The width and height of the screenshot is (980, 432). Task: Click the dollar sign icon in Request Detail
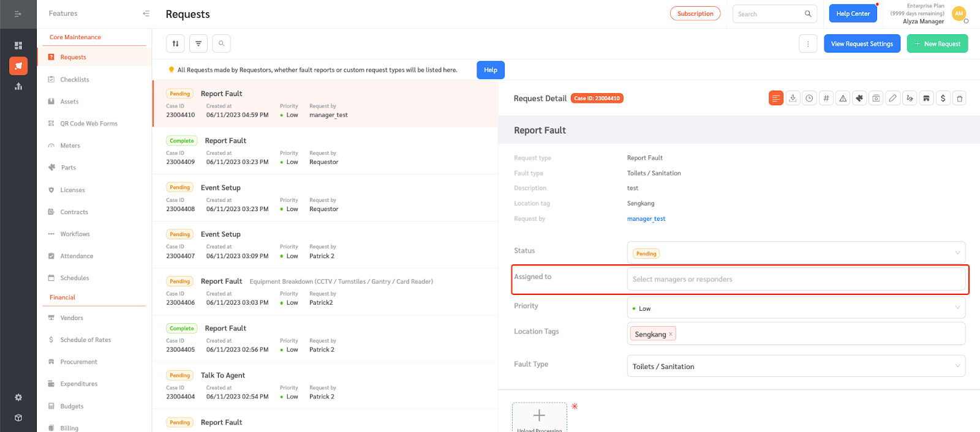click(x=943, y=98)
